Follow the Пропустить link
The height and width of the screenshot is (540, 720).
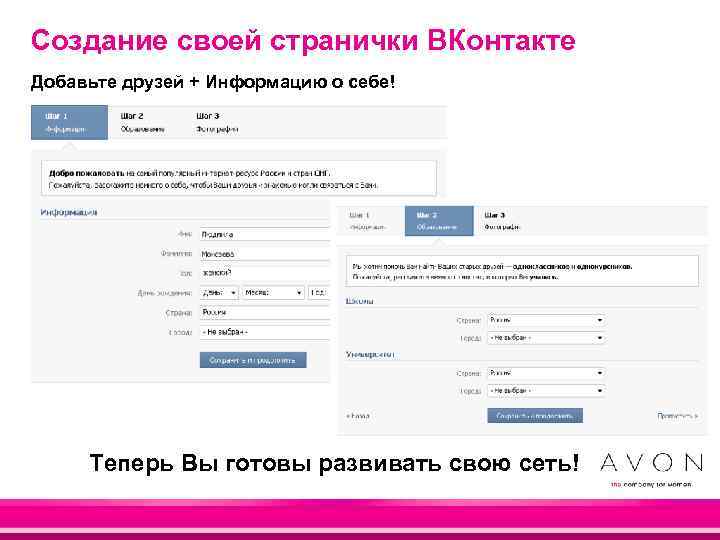[677, 416]
